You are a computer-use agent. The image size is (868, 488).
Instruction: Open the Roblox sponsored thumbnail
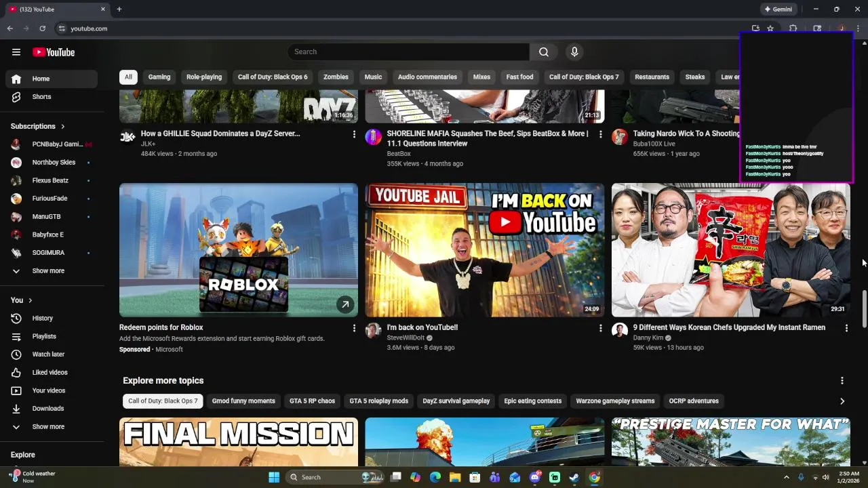239,250
